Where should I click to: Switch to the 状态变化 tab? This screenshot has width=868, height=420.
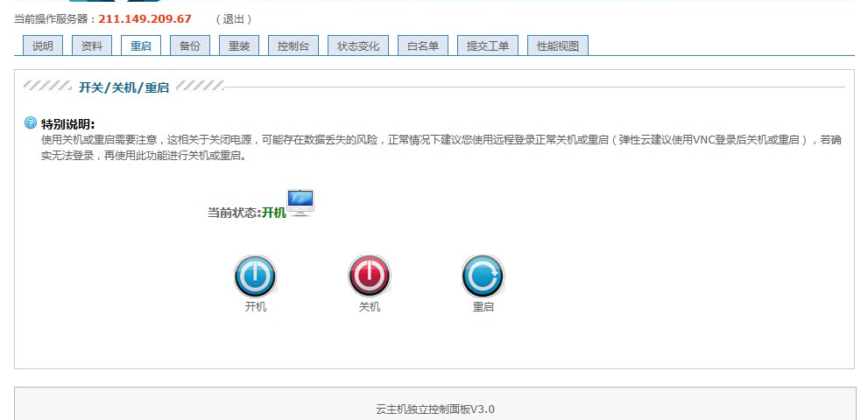point(358,45)
